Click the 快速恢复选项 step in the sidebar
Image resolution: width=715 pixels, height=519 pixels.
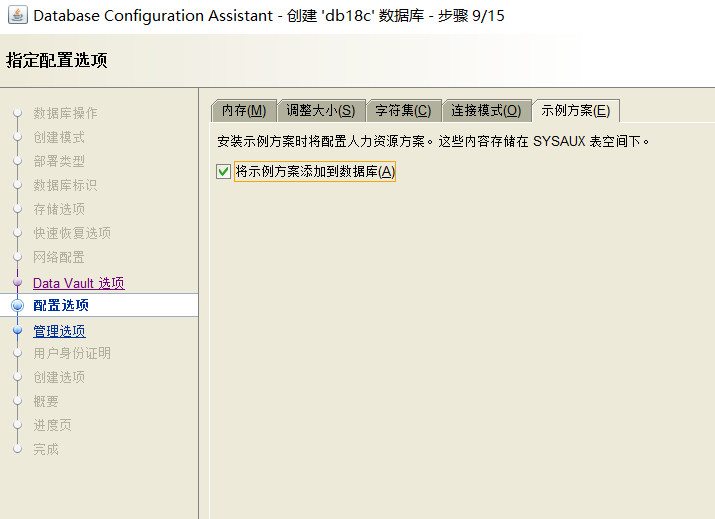click(72, 233)
